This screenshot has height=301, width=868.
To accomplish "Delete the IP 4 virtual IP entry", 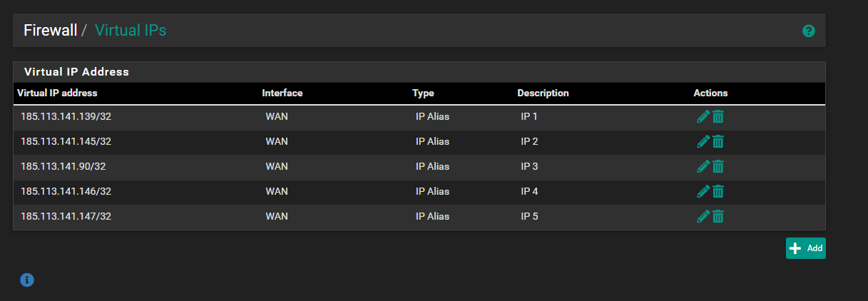I will (718, 192).
